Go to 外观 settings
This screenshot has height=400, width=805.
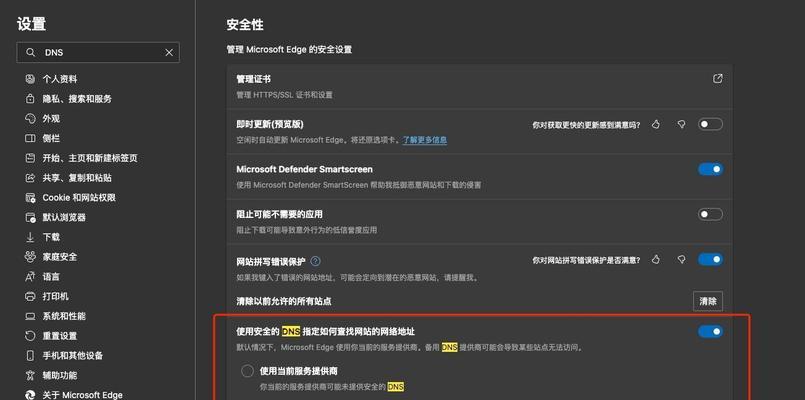point(51,119)
